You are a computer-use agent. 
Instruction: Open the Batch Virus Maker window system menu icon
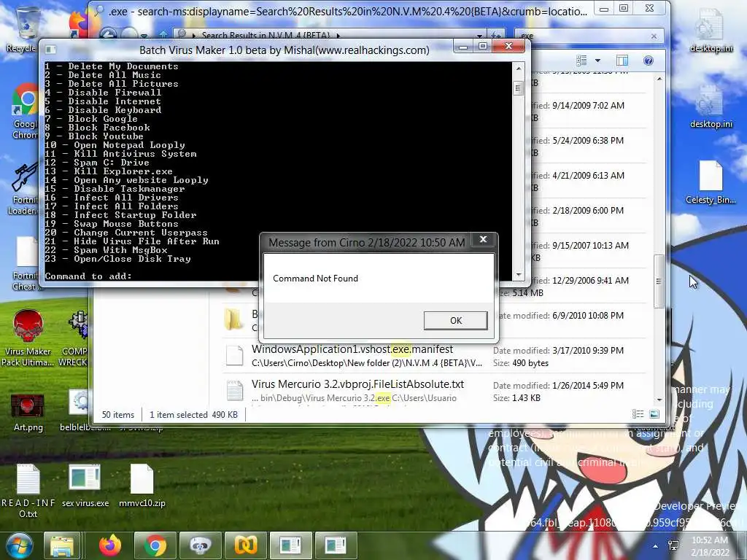50,50
